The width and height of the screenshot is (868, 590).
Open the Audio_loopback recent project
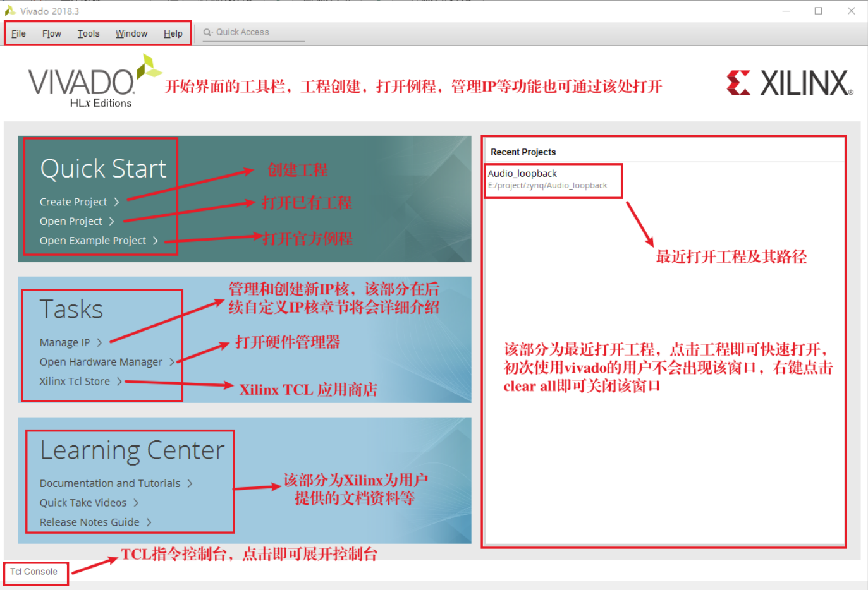point(522,173)
